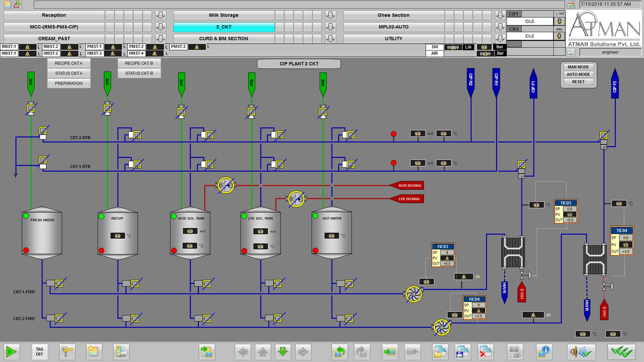Open the Reception section tab

[x=54, y=15]
